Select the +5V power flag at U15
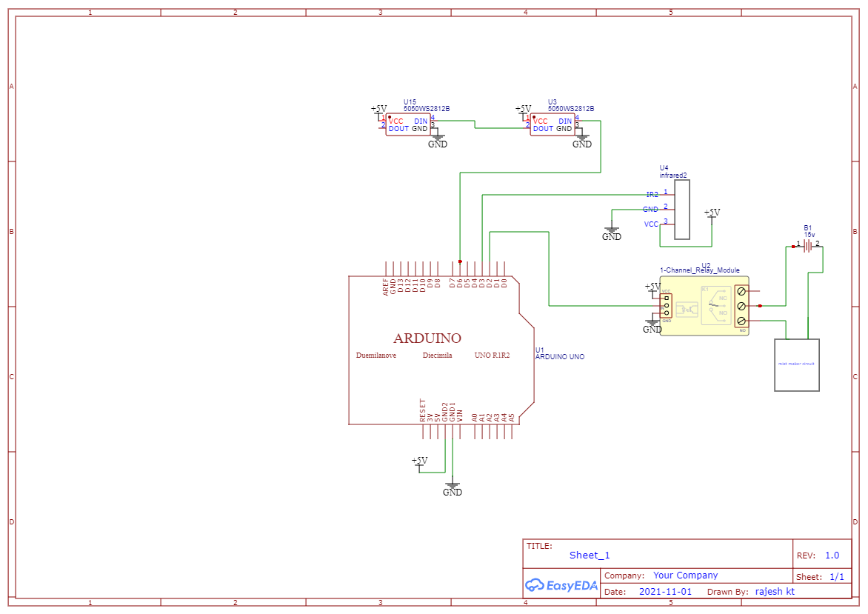 (378, 112)
